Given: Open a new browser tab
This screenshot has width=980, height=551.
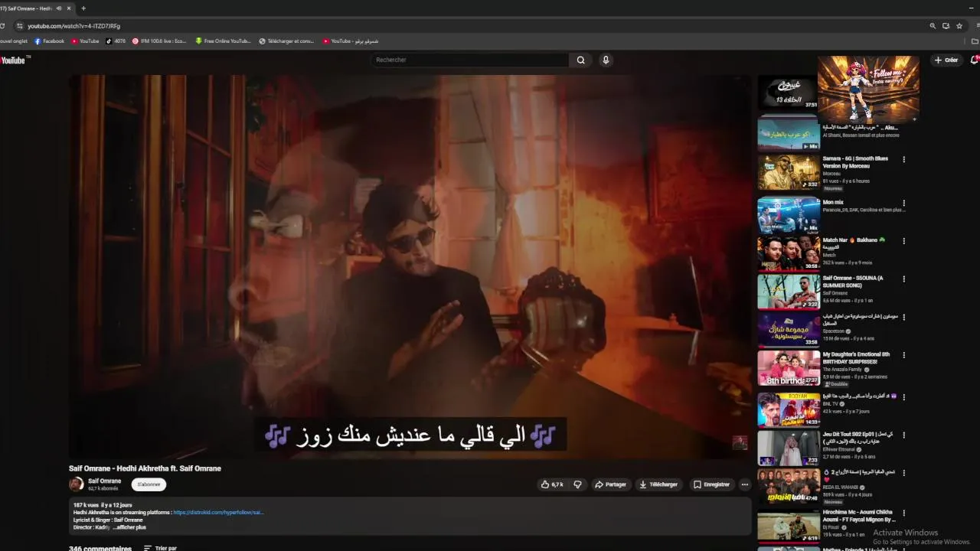Looking at the screenshot, I should pos(83,8).
